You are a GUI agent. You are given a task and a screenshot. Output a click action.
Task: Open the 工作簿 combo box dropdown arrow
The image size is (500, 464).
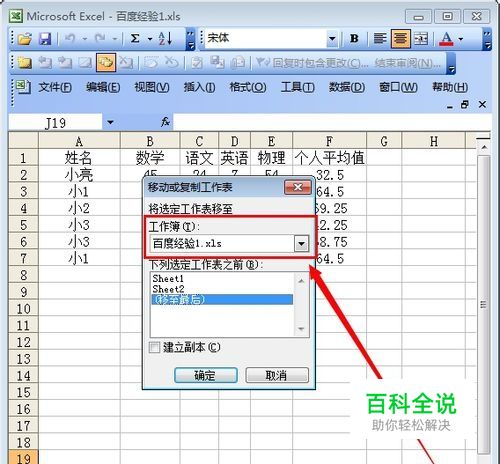301,244
